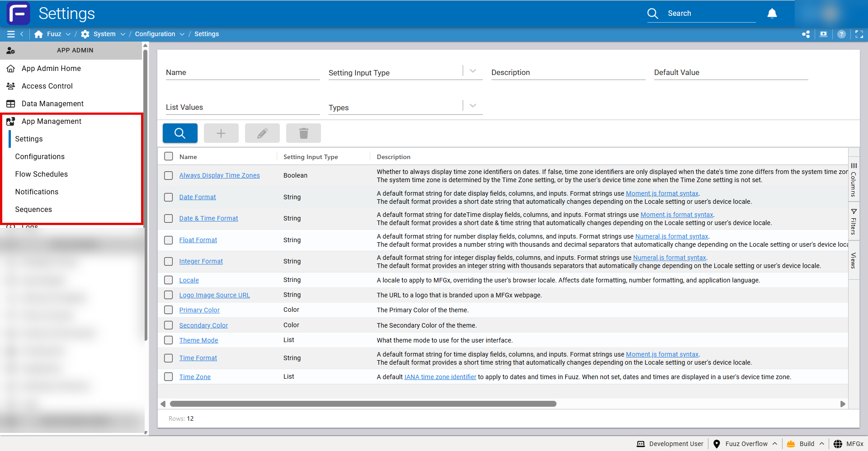The height and width of the screenshot is (451, 868).
Task: Open Flow Schedules in sidebar
Action: pos(42,174)
